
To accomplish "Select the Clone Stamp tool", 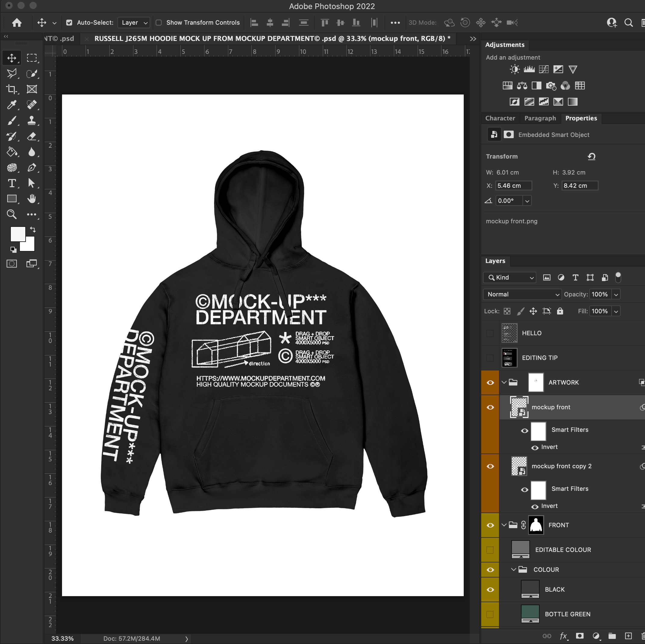I will [32, 120].
